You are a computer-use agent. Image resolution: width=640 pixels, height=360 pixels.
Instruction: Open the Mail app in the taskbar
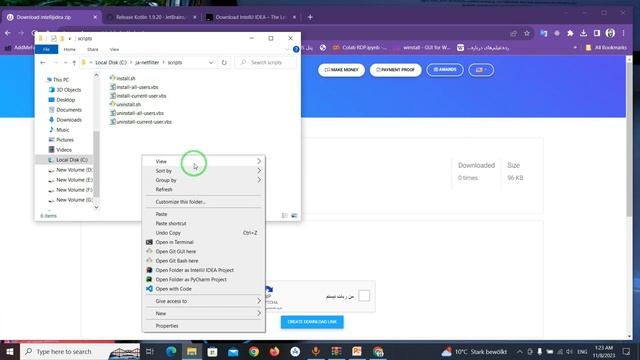point(233,351)
